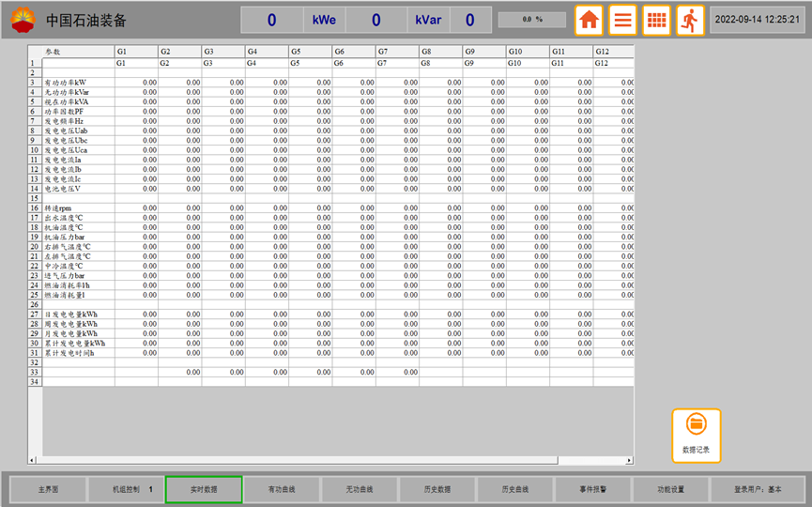Select the G5 column header
812x507 pixels.
pyautogui.click(x=310, y=52)
